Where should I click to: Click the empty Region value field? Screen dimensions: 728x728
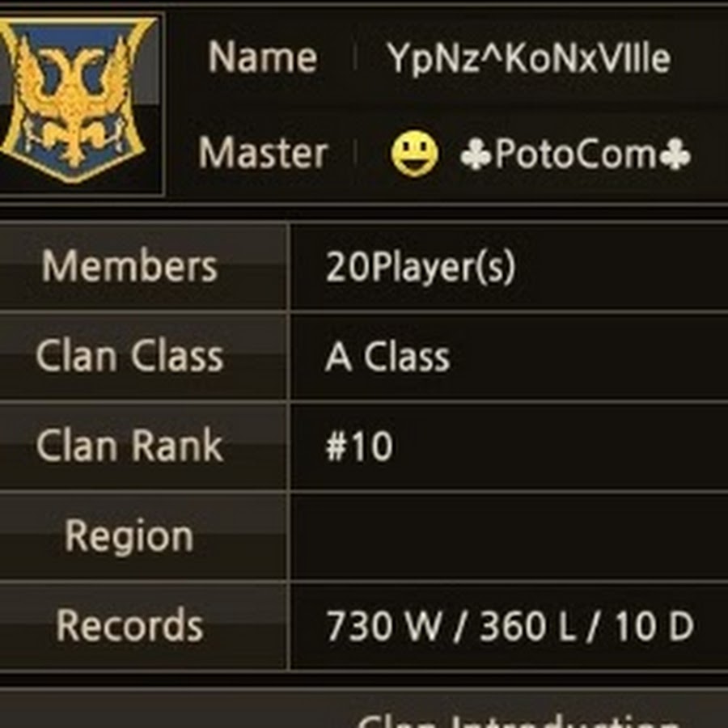[x=510, y=536]
